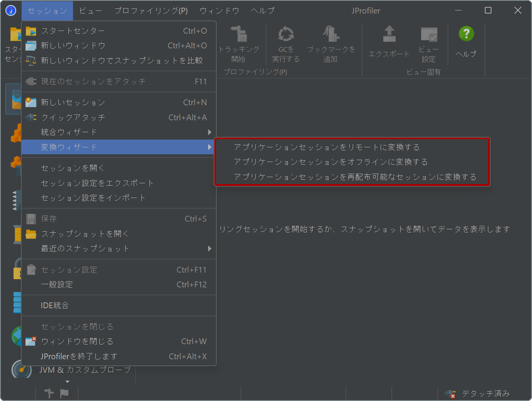Click the flag icon in status bar

coord(65,393)
